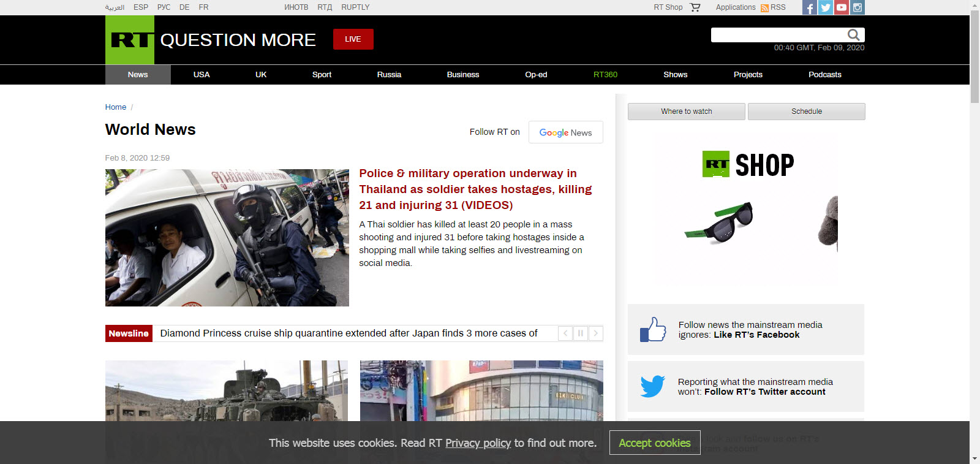The image size is (980, 464).
Task: Switch to ESP Spanish edition
Action: point(141,7)
